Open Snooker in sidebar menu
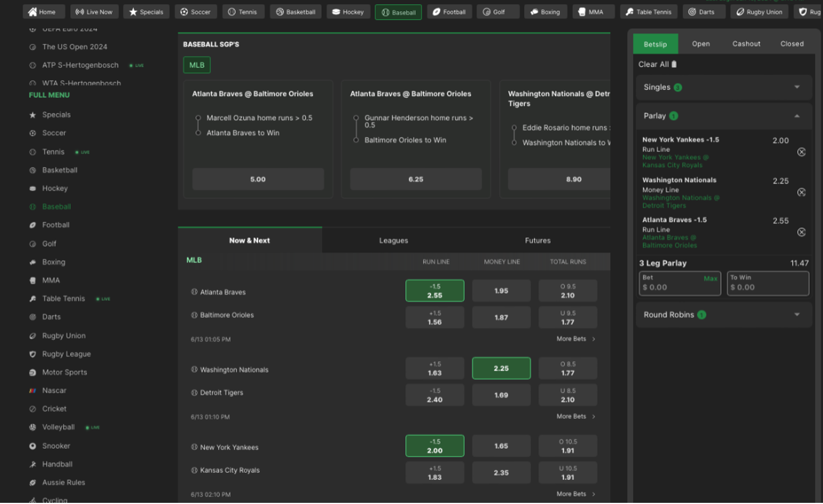The width and height of the screenshot is (823, 504). pyautogui.click(x=56, y=446)
